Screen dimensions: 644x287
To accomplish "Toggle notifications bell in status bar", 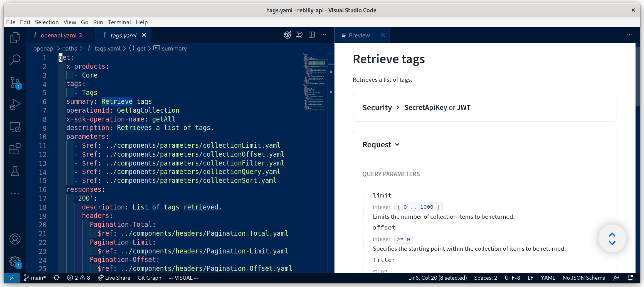I will (x=631, y=278).
